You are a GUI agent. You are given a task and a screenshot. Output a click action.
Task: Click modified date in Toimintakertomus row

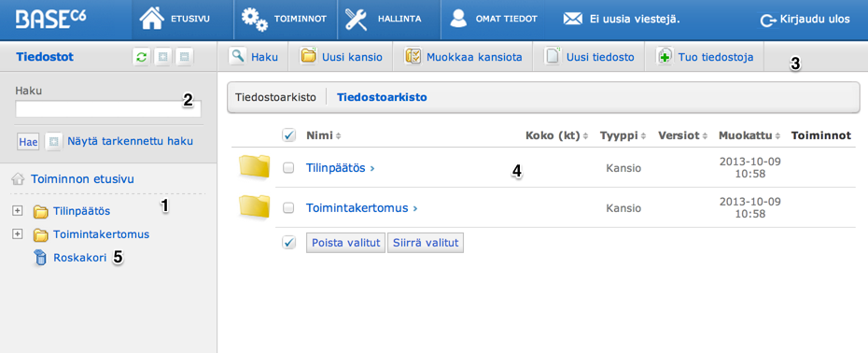point(749,207)
